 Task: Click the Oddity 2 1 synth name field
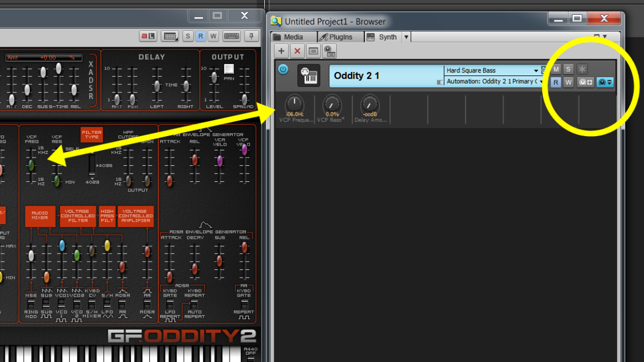coord(386,75)
